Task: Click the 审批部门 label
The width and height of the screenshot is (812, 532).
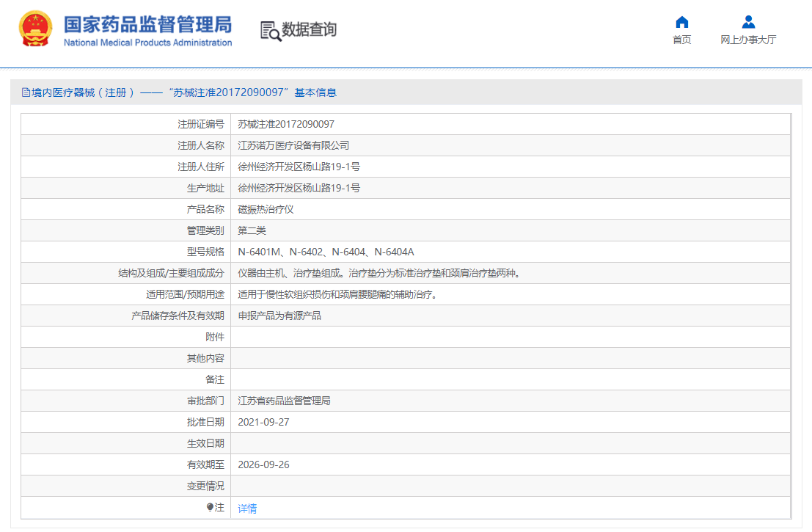Action: (205, 401)
